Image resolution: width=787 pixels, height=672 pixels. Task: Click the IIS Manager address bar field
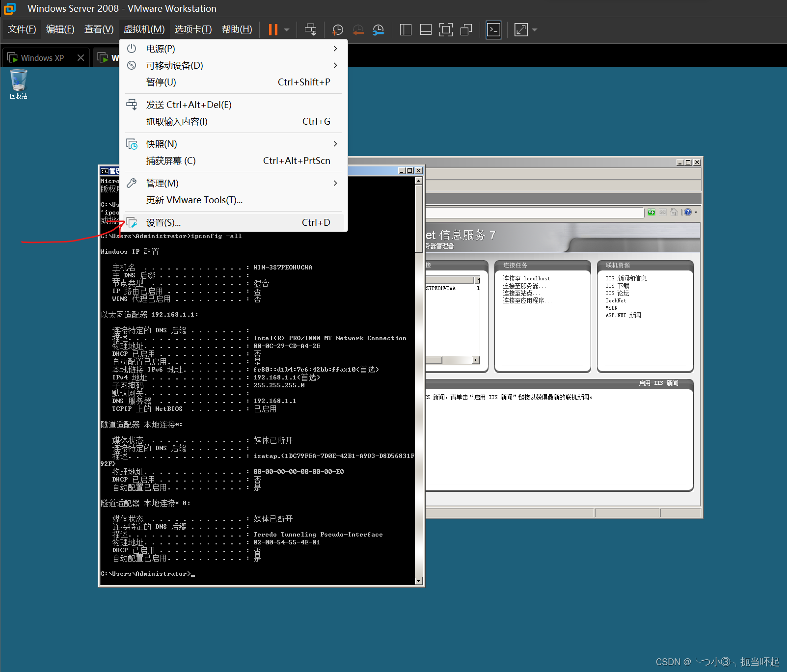click(534, 213)
